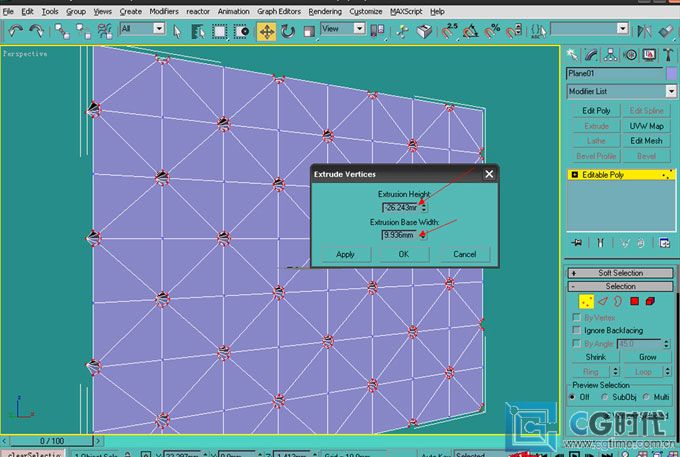Collapse the Selection rollout
The height and width of the screenshot is (457, 680).
621,286
